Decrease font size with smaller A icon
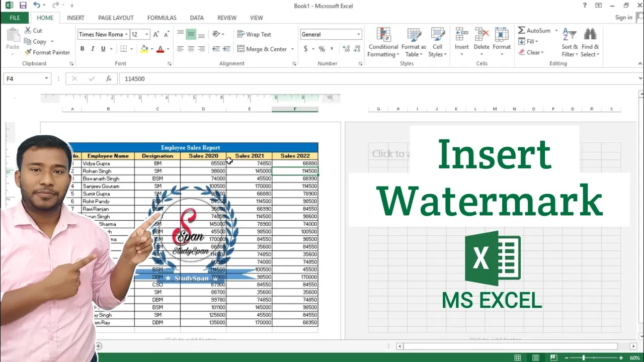Viewport: 644px width, 362px height. pyautogui.click(x=166, y=34)
